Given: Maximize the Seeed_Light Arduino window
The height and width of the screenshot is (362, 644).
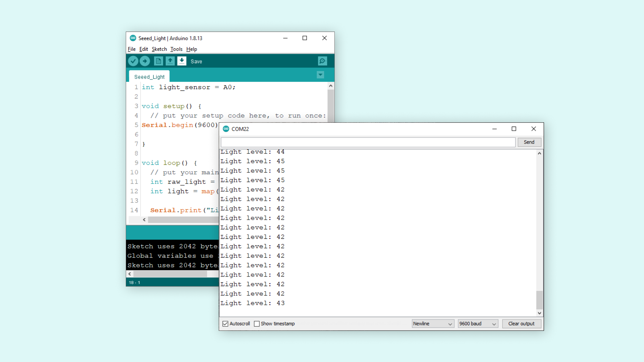Looking at the screenshot, I should click(305, 38).
